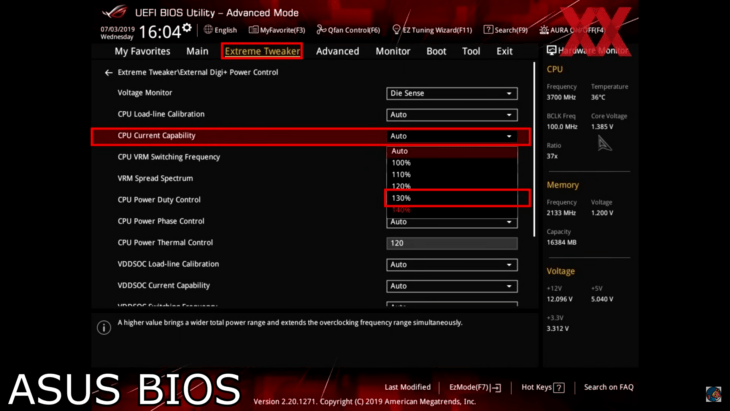Image resolution: width=730 pixels, height=411 pixels.
Task: Open the VDDSOC Current Capability dropdown
Action: coord(452,286)
